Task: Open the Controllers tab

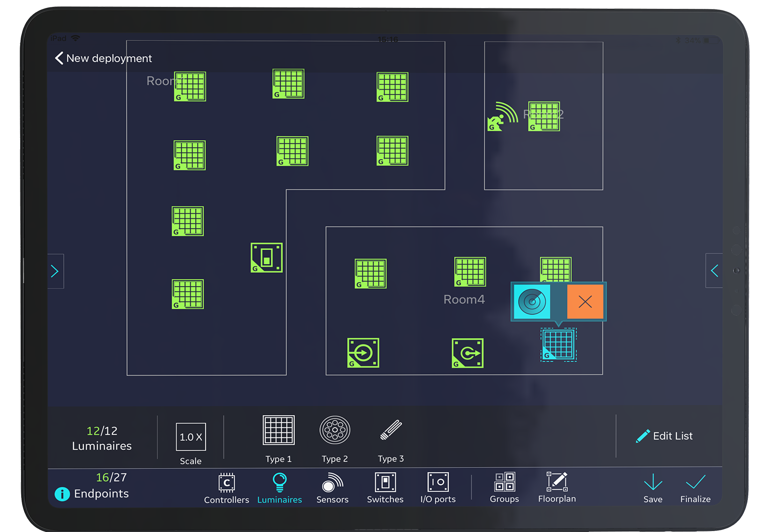Action: [227, 488]
